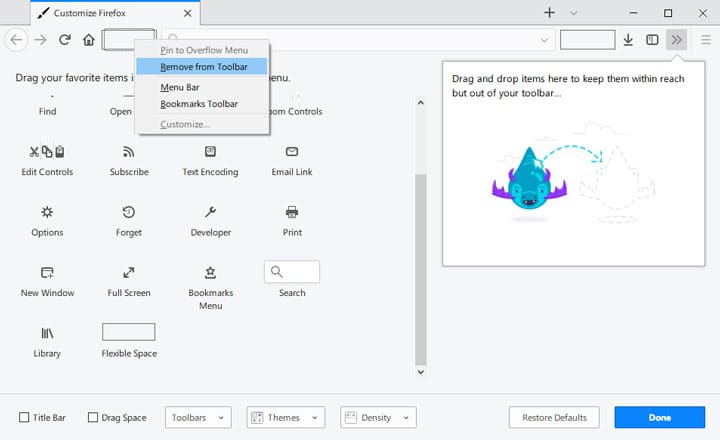Expand the URL bar history dropdown arrow
Image resolution: width=720 pixels, height=440 pixels.
pos(544,40)
